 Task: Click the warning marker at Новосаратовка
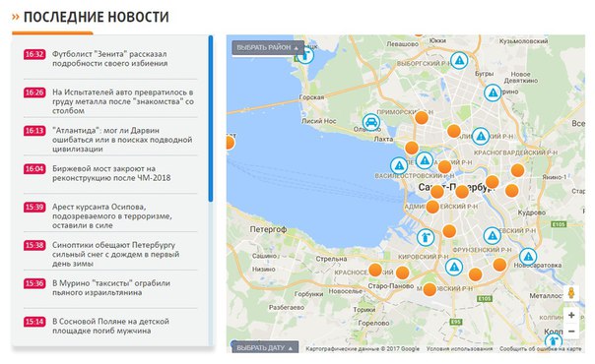528,257
